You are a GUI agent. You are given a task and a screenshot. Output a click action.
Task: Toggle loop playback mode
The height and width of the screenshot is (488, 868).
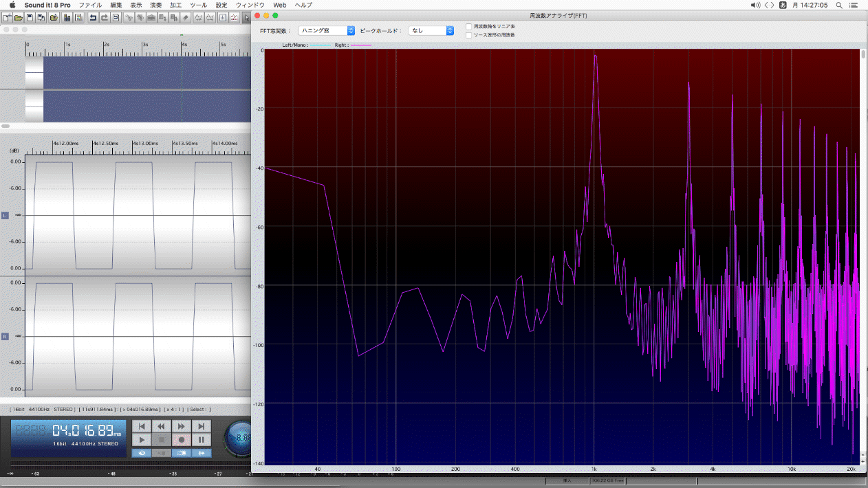142,453
